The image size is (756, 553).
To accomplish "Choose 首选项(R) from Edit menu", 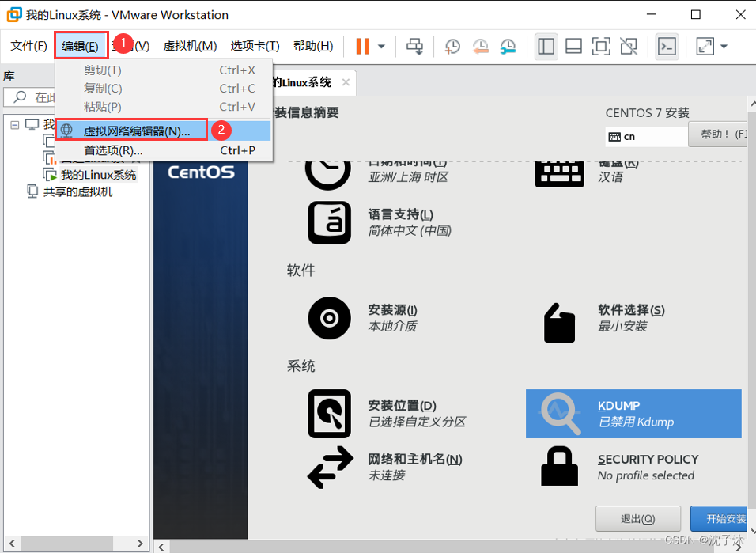I will click(x=164, y=150).
